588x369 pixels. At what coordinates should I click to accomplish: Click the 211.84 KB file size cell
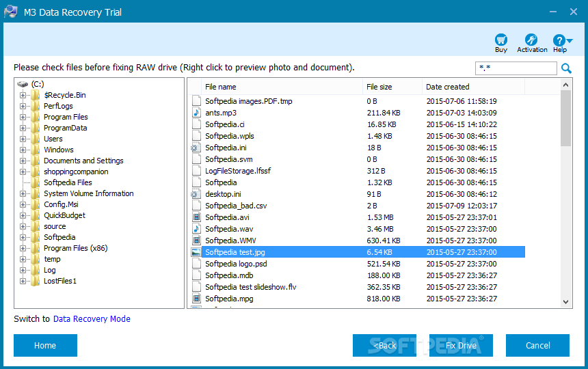384,113
